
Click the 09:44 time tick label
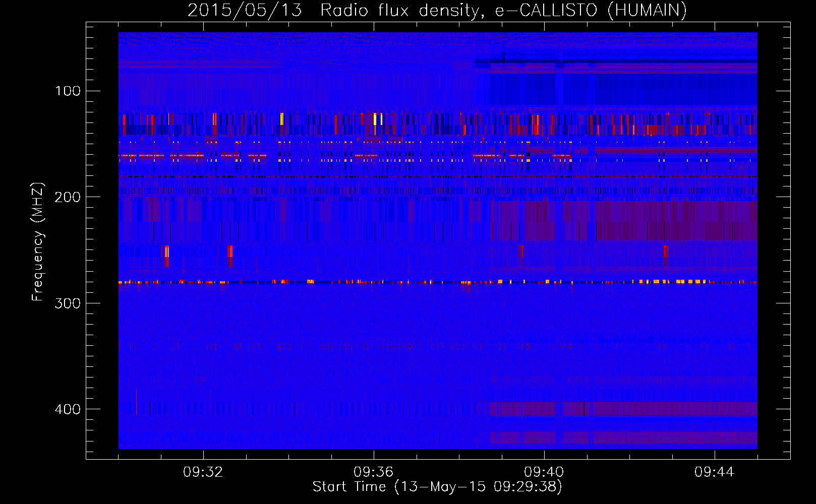coord(715,472)
